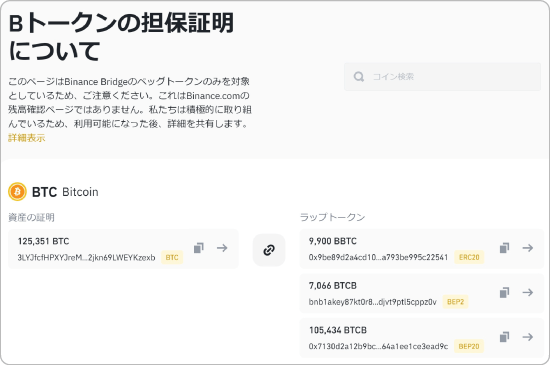Click the ラップトークン label
Image resolution: width=550 pixels, height=365 pixels.
(x=333, y=217)
